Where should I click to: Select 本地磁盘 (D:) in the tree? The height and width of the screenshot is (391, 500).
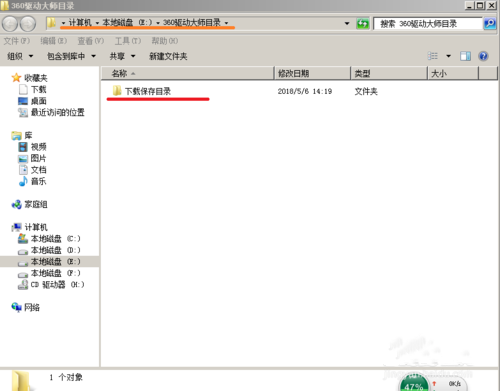(x=55, y=250)
